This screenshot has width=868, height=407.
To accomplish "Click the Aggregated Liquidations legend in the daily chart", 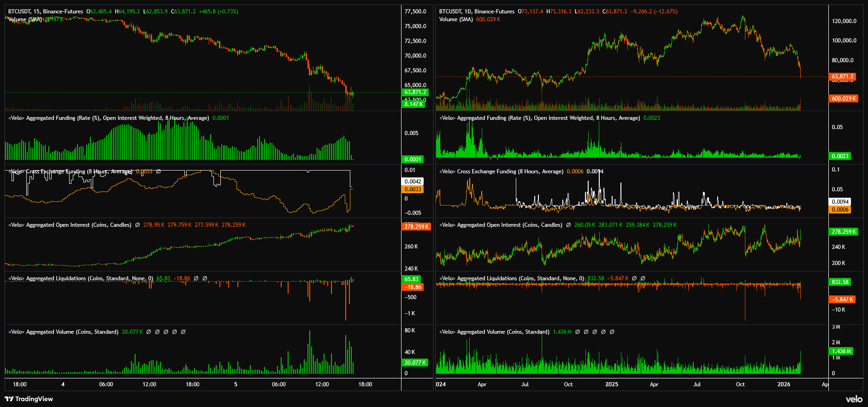I will (x=512, y=278).
